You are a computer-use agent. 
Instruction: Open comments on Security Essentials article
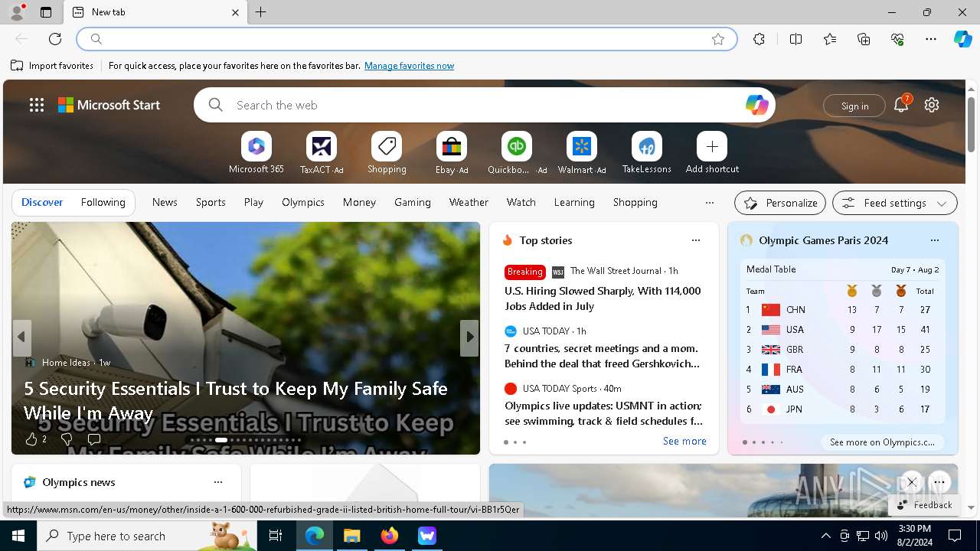[x=94, y=439]
